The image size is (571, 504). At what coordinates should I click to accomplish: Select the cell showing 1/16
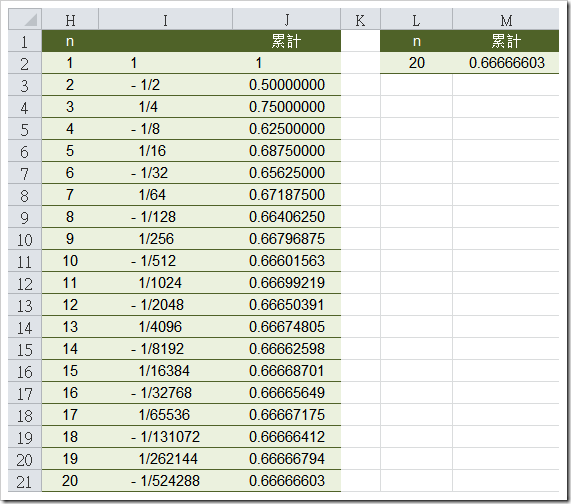coord(165,151)
